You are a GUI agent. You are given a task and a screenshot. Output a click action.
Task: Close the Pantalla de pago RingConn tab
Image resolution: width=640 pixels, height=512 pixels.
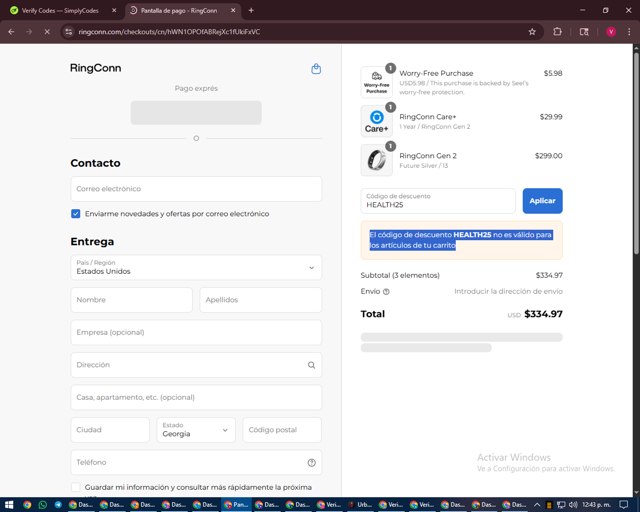tap(233, 11)
